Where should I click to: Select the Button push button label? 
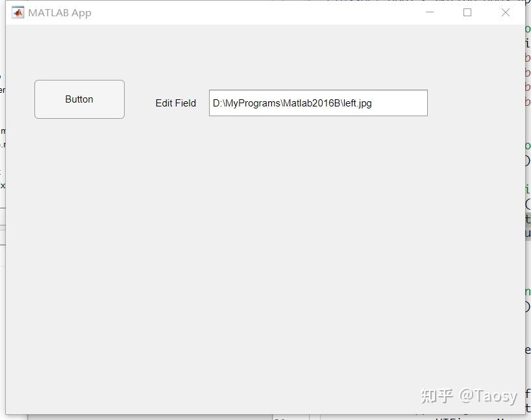point(79,99)
